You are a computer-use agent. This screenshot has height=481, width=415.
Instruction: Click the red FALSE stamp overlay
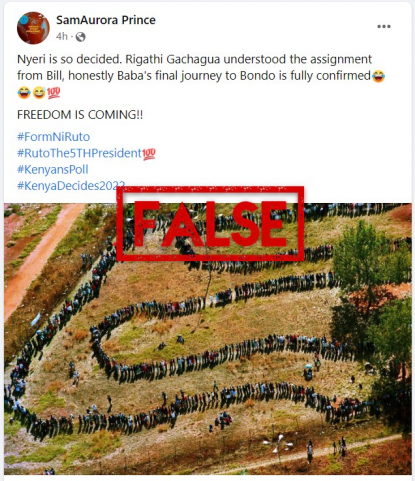click(210, 223)
